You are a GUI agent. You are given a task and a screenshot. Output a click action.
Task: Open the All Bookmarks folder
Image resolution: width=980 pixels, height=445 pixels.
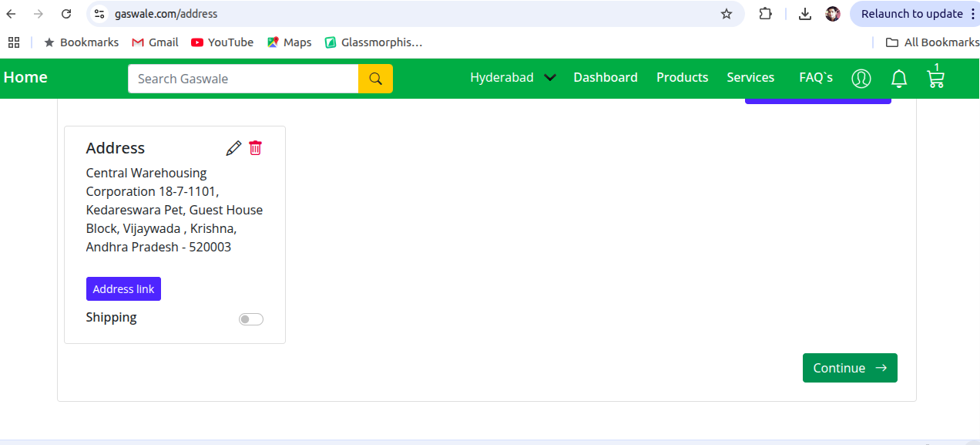(x=932, y=42)
